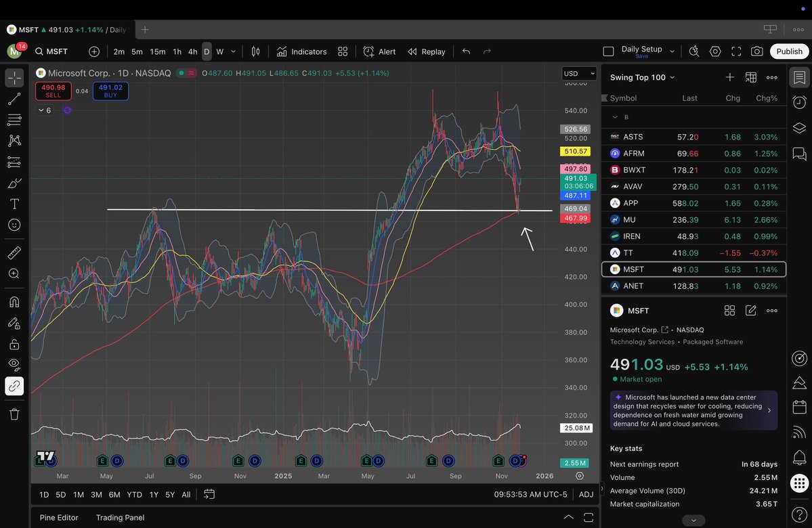The height and width of the screenshot is (528, 812).
Task: Toggle Magnet mode in the toolbar
Action: click(x=14, y=302)
